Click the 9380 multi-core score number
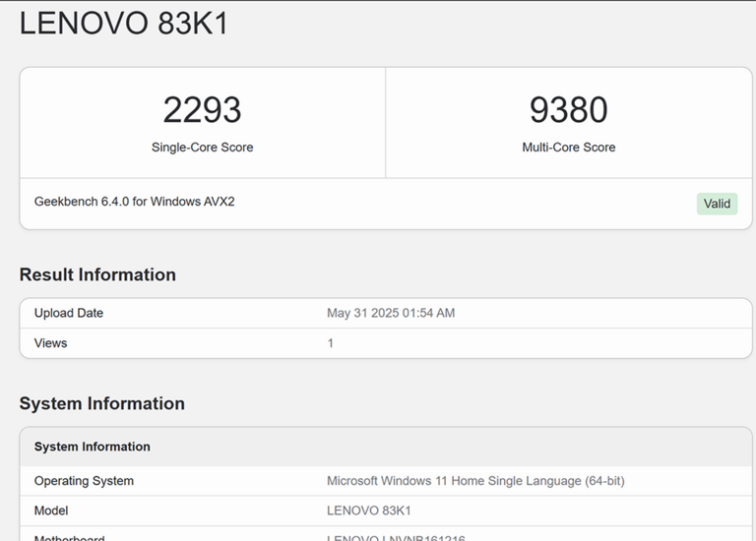Image resolution: width=756 pixels, height=541 pixels. (x=568, y=110)
